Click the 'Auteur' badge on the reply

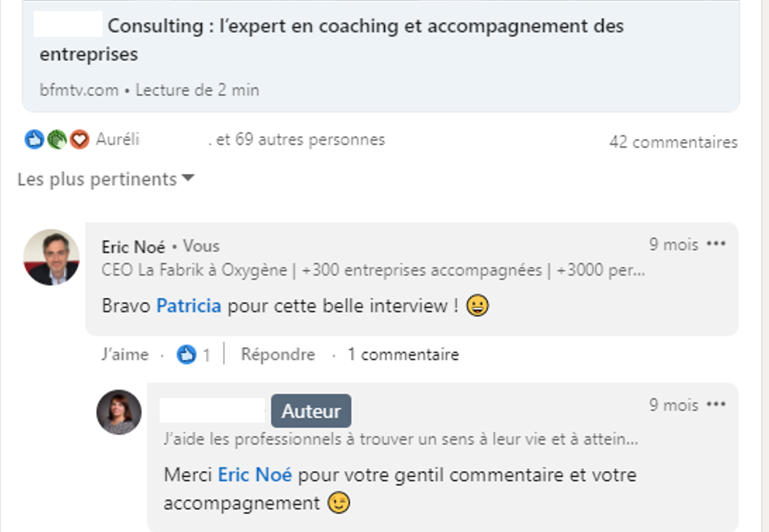pyautogui.click(x=311, y=411)
